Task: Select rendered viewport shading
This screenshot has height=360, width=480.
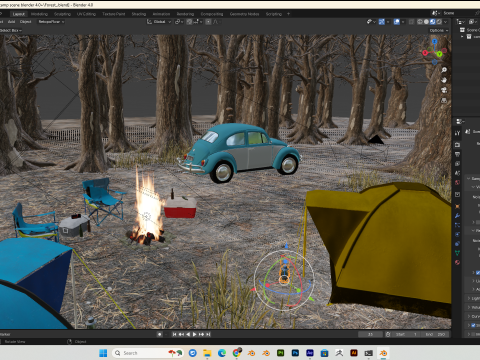Action: pos(439,22)
